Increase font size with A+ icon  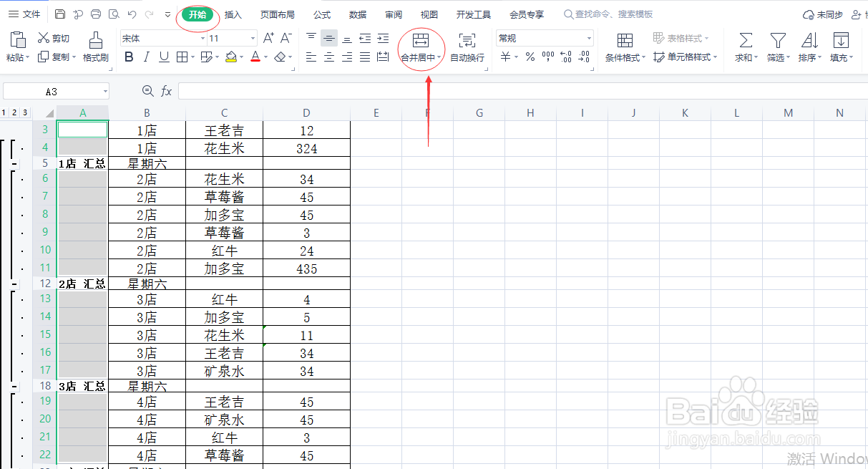(269, 38)
